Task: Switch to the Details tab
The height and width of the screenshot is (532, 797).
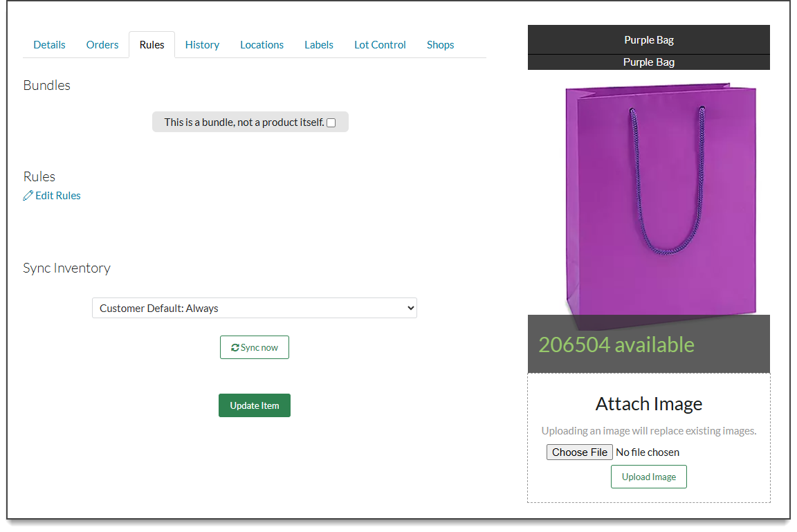Action: click(x=49, y=45)
